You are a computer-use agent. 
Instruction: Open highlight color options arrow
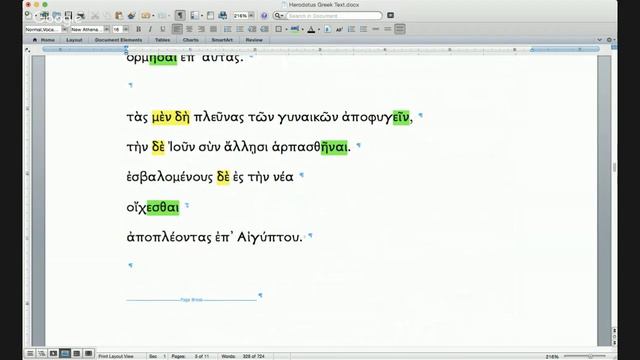pyautogui.click(x=302, y=29)
